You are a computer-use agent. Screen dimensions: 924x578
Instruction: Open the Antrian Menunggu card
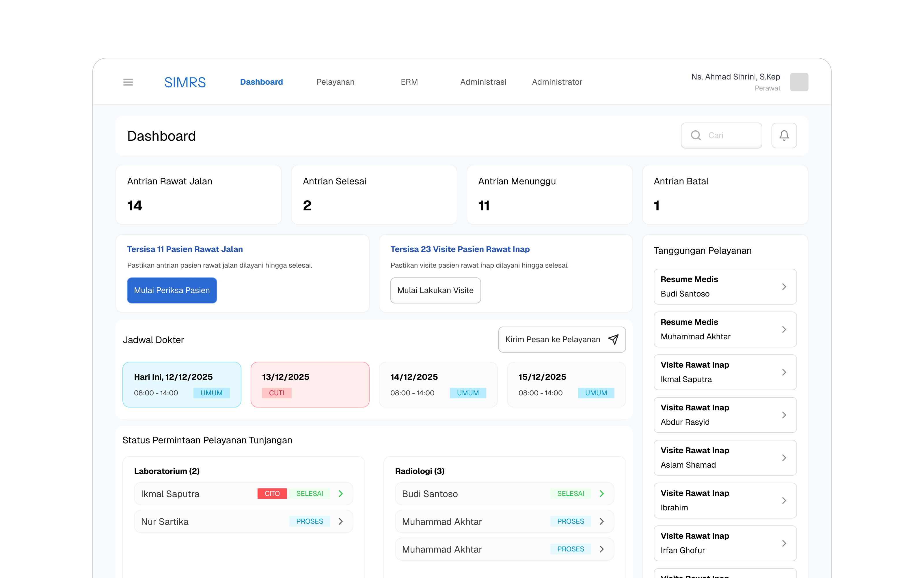point(549,194)
